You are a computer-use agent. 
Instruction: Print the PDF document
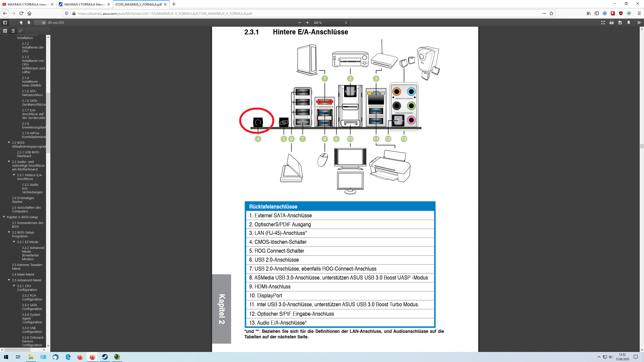[x=612, y=23]
